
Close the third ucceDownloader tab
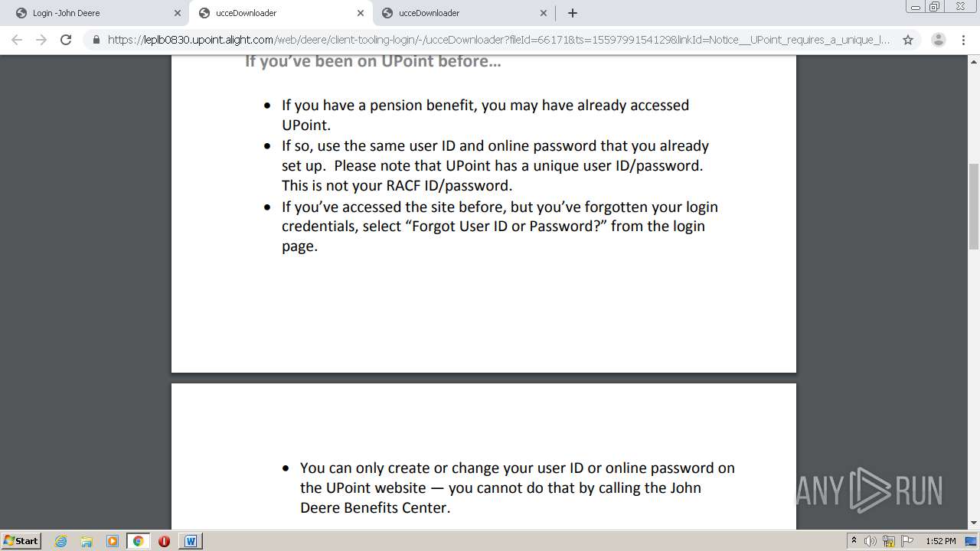click(544, 13)
